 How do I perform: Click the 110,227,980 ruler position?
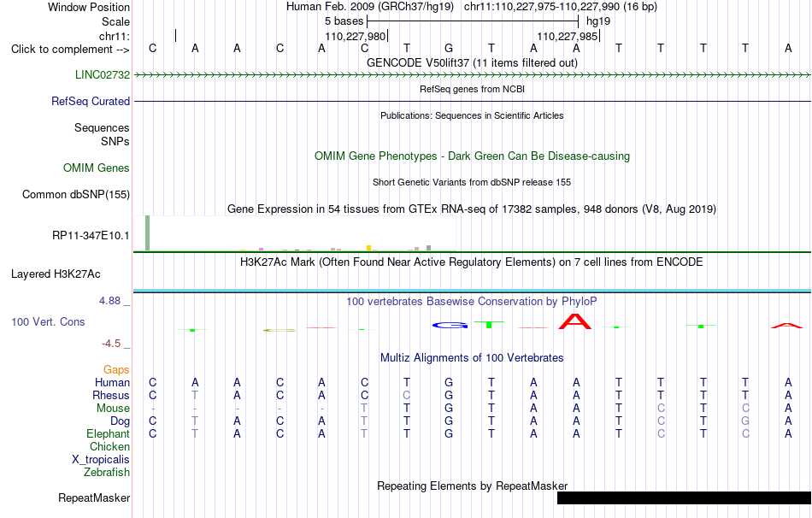click(x=356, y=36)
